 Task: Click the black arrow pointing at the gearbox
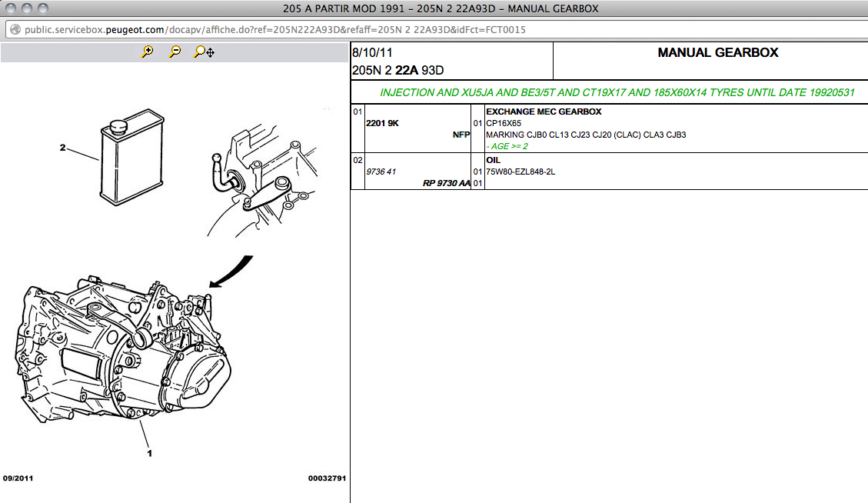click(x=231, y=271)
